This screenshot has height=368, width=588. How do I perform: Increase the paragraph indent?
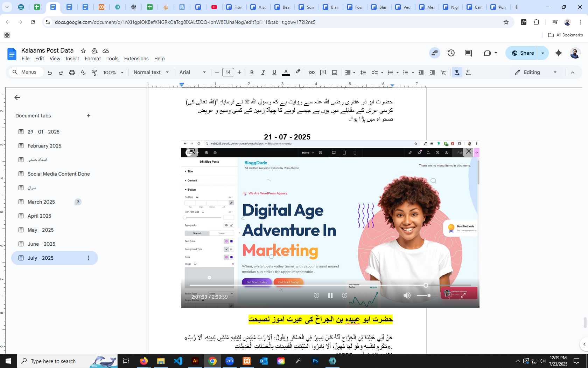[x=432, y=73]
